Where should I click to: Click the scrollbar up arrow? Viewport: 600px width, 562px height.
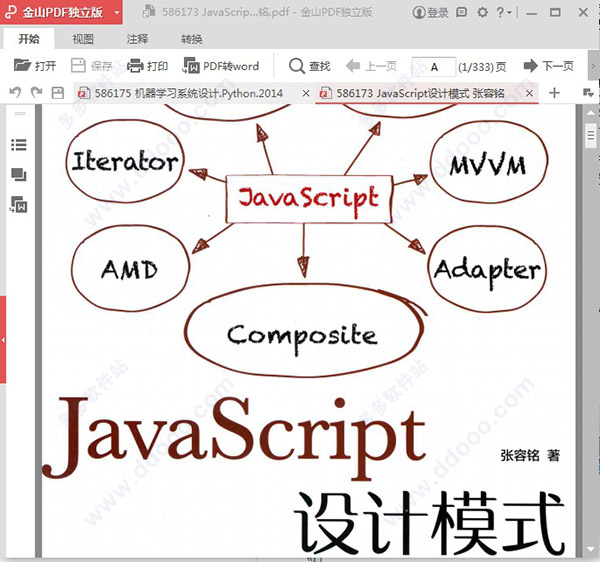(591, 112)
